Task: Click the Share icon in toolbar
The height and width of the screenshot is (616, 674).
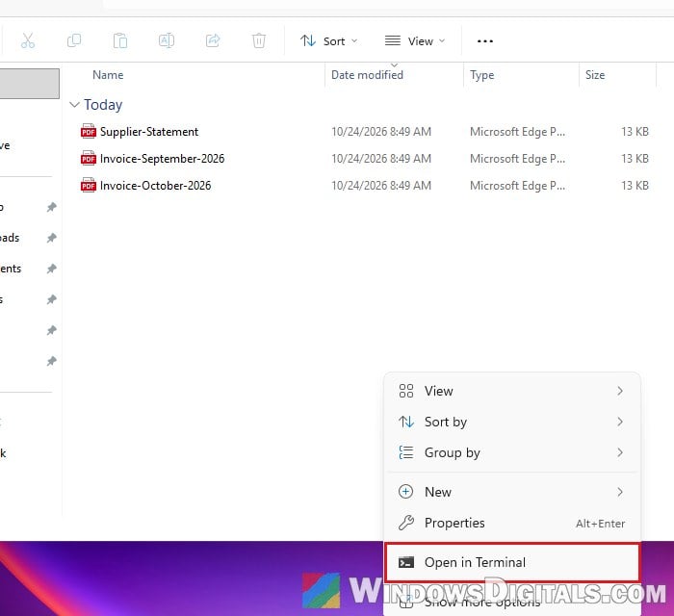Action: pos(213,40)
